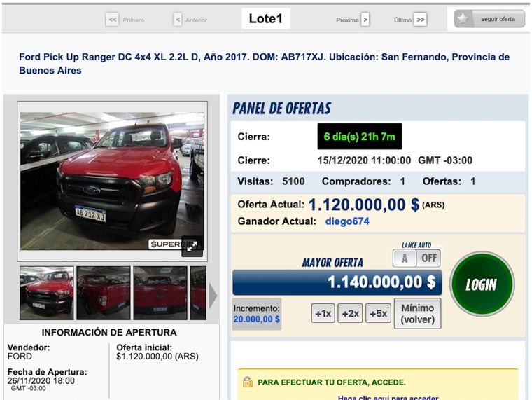
Task: Select the first truck front thumbnail
Action: pyautogui.click(x=46, y=292)
